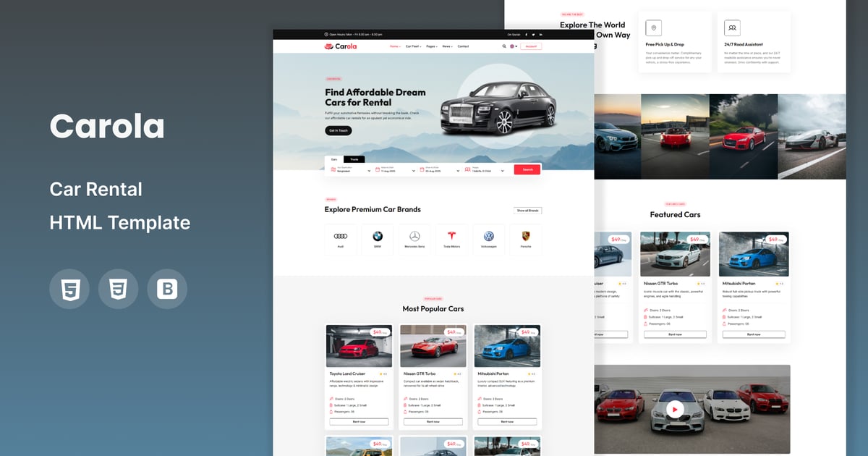Image resolution: width=868 pixels, height=456 pixels.
Task: Click the Account button in navbar
Action: coord(531,46)
